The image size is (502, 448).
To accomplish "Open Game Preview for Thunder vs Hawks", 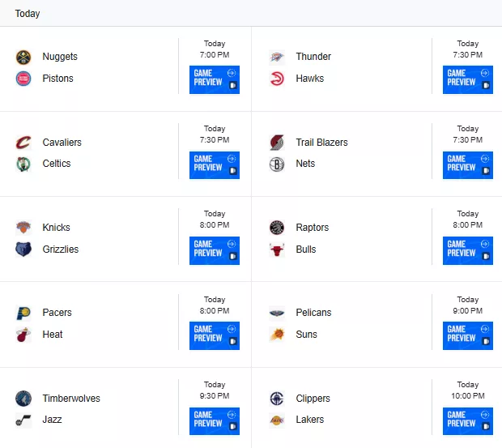I will click(468, 79).
